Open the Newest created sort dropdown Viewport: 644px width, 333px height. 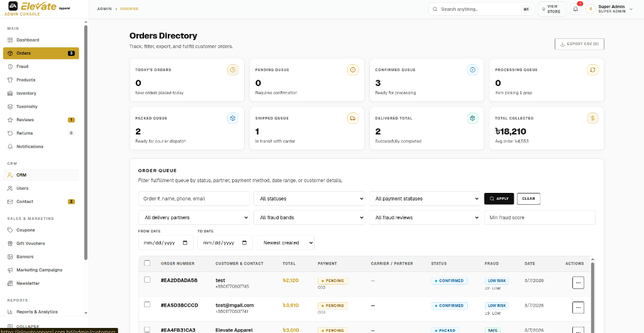286,243
